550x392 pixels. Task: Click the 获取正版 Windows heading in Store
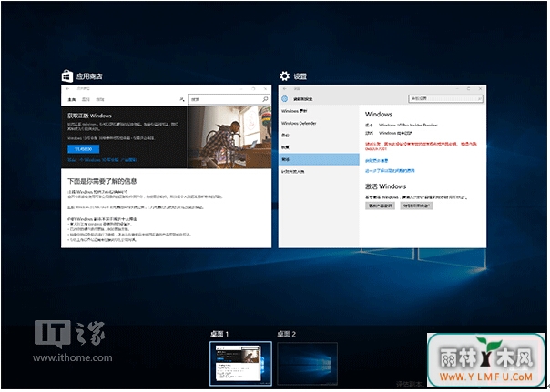point(89,116)
